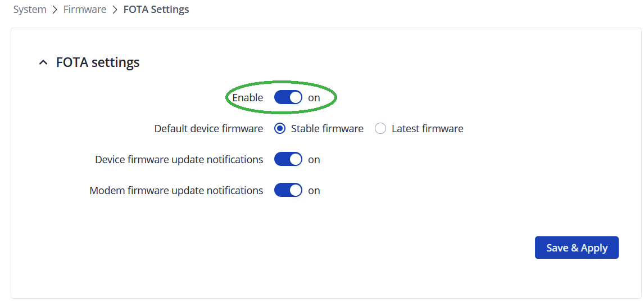644x301 pixels.
Task: Click 'on' text beside Device notifications switch
Action: (x=314, y=160)
